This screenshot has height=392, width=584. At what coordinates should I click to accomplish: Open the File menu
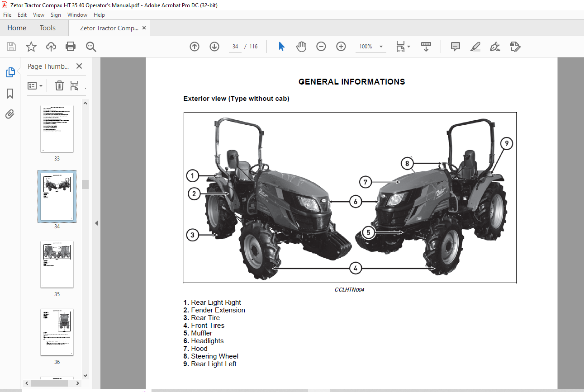click(x=7, y=15)
